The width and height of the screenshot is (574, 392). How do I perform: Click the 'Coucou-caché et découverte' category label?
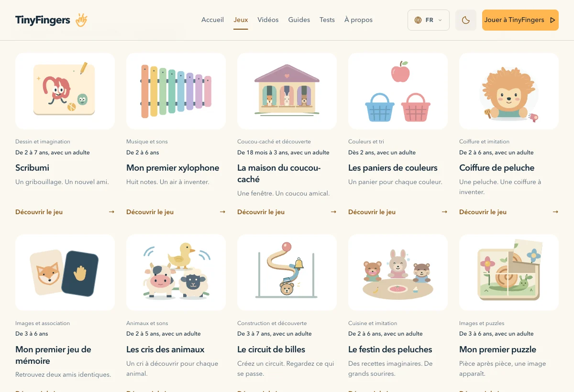274,142
